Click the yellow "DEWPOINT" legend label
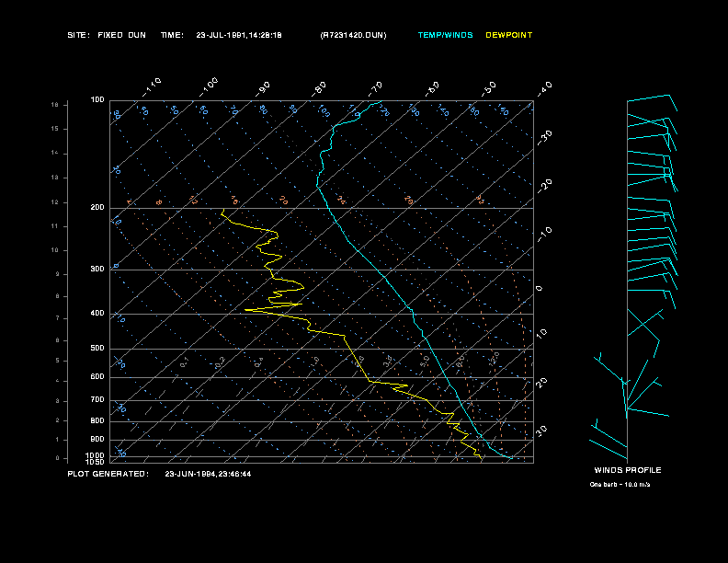This screenshot has width=728, height=563. 509,35
